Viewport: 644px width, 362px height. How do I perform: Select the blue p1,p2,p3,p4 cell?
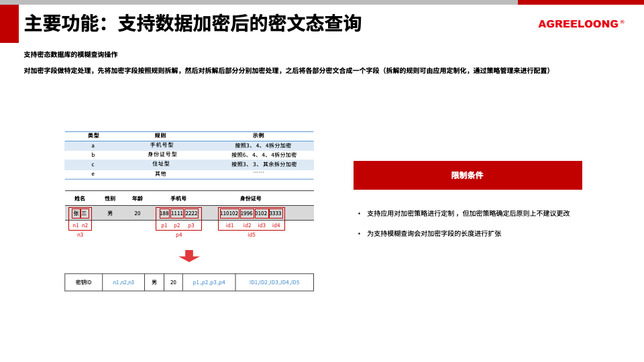(x=209, y=282)
